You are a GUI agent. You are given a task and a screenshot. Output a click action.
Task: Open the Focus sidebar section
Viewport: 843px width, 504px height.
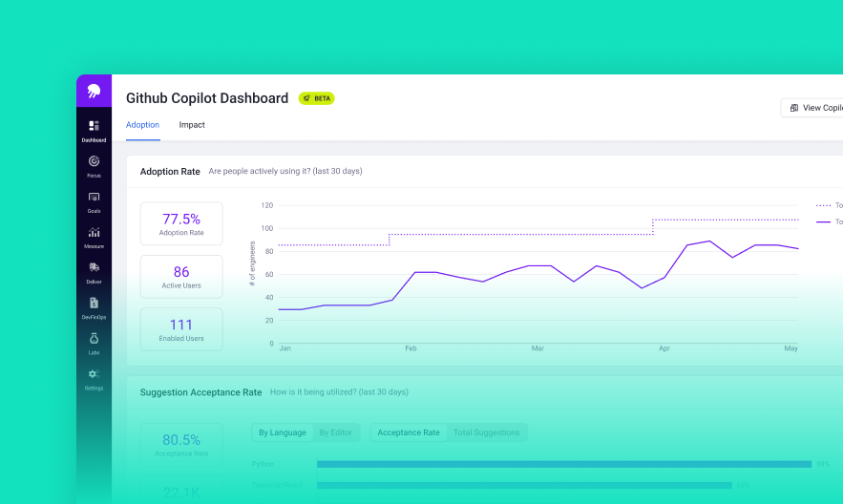coord(95,166)
